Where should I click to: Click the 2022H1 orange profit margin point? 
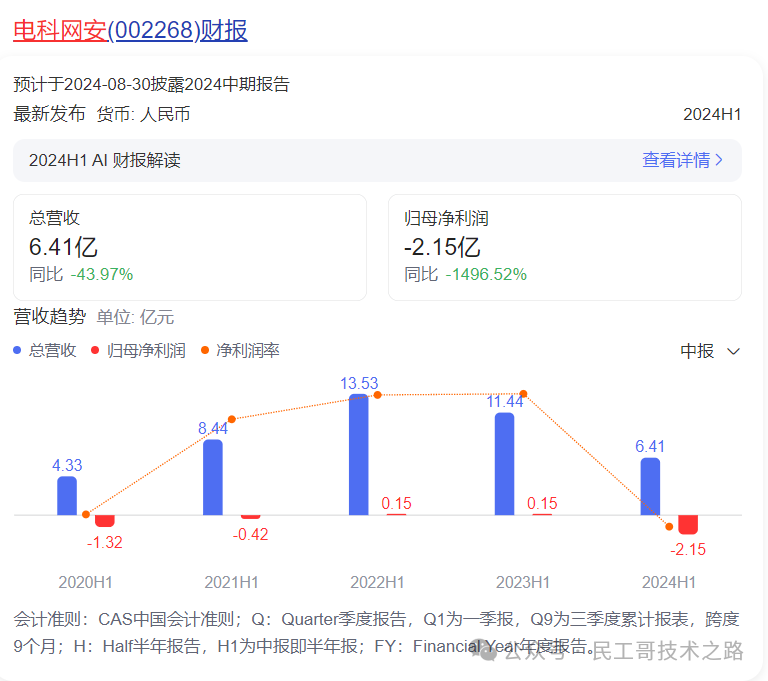[x=377, y=395]
